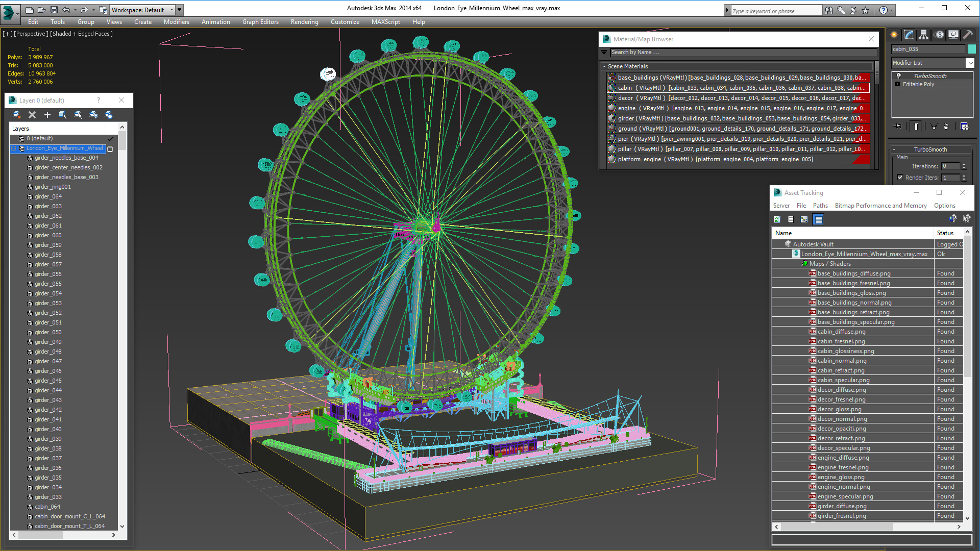Viewport: 980px width, 551px height.
Task: Click Configure Modifier Sets icon
Action: (x=965, y=127)
